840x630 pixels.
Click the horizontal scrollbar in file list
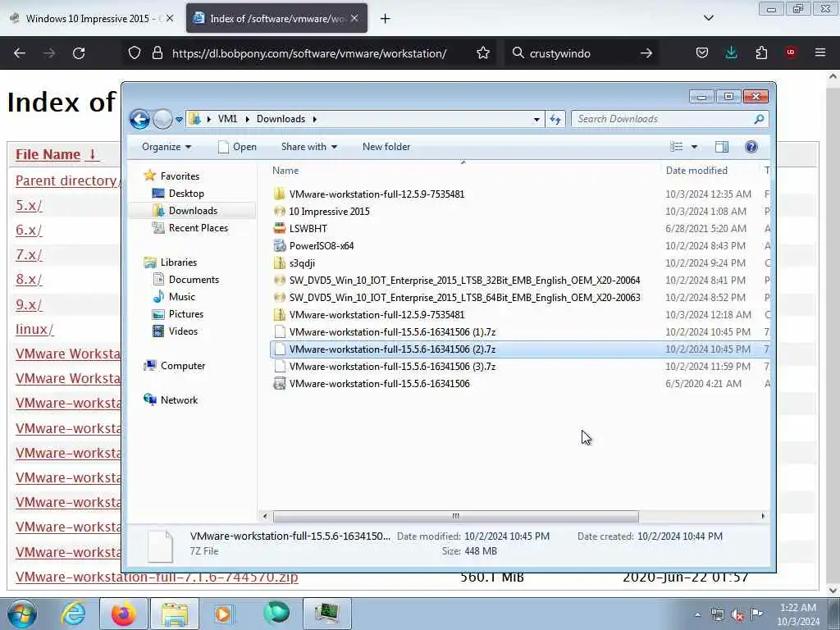(x=456, y=517)
